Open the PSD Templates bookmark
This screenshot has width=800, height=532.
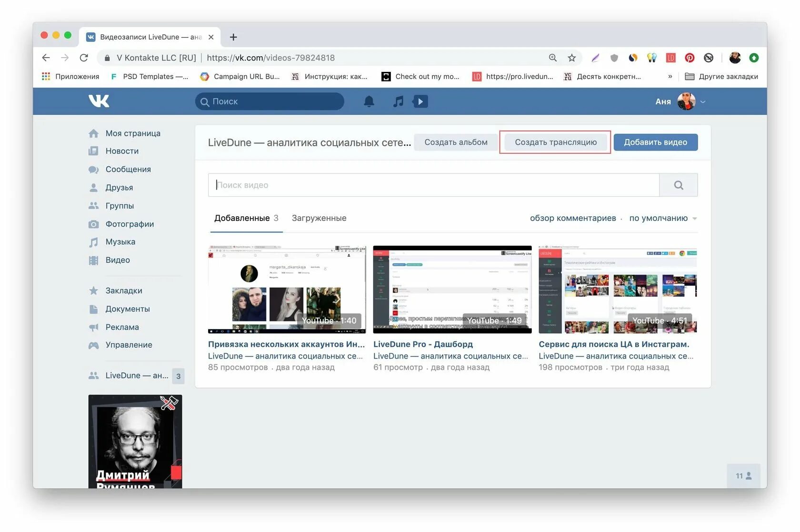149,77
